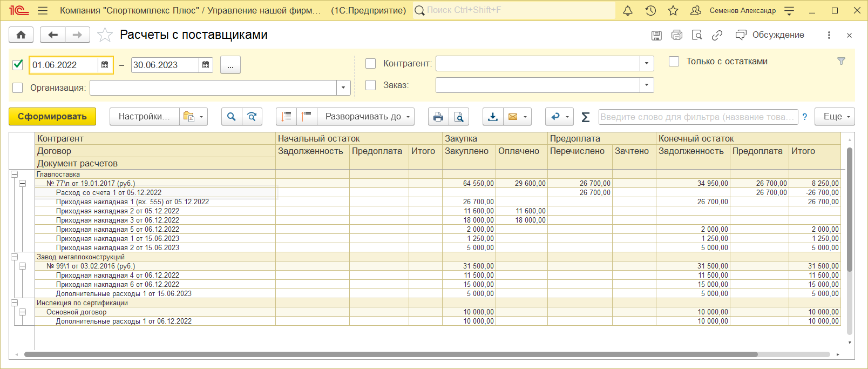The image size is (868, 369).
Task: Enable the Организация filter checkbox
Action: [18, 88]
